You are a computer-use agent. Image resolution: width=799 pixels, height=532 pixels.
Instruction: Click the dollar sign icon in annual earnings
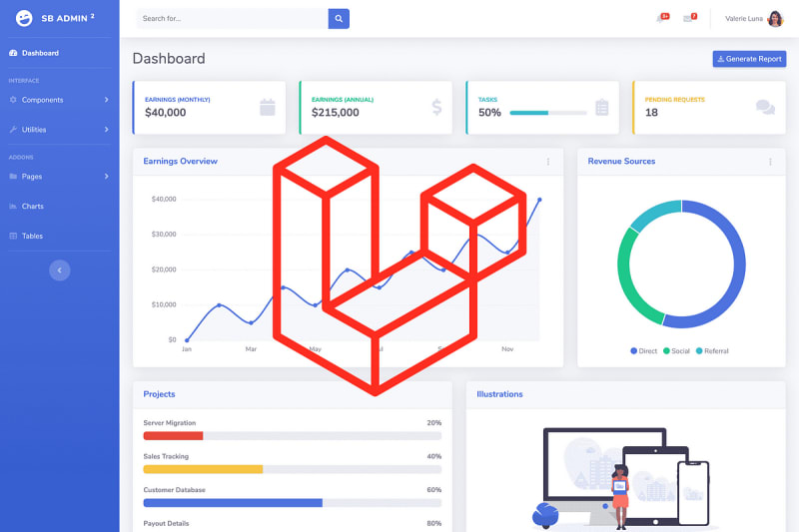tap(436, 107)
